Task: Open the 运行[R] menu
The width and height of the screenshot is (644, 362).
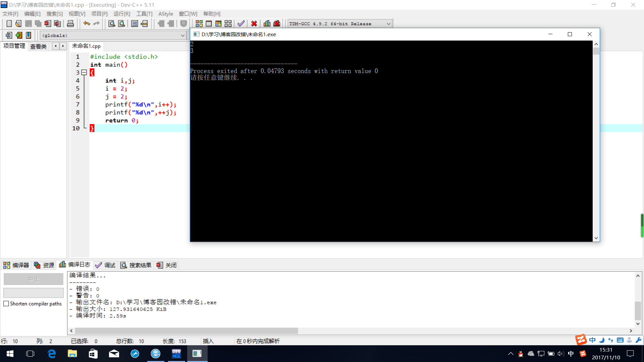Action: click(122, 14)
